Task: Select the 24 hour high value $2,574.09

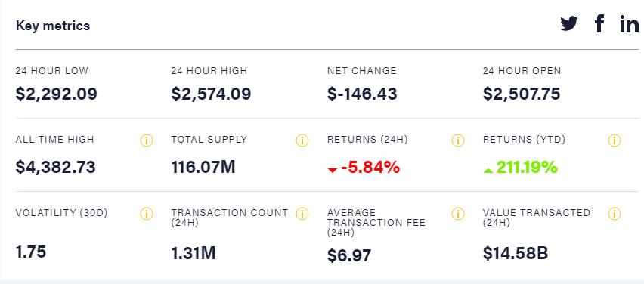Action: coord(211,94)
